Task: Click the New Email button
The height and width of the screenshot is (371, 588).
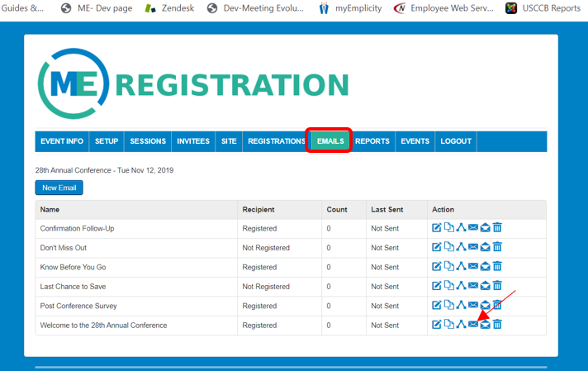Action: tap(59, 188)
